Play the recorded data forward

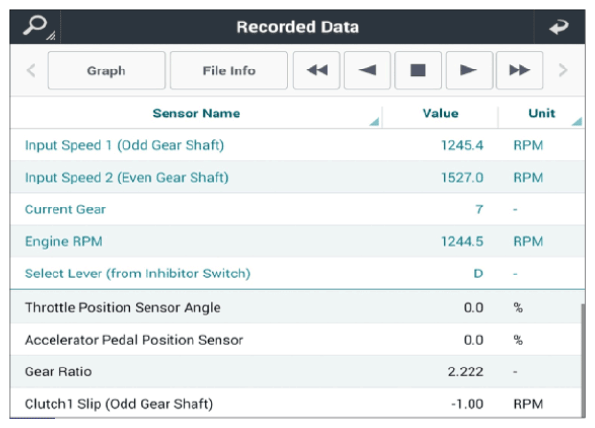469,70
